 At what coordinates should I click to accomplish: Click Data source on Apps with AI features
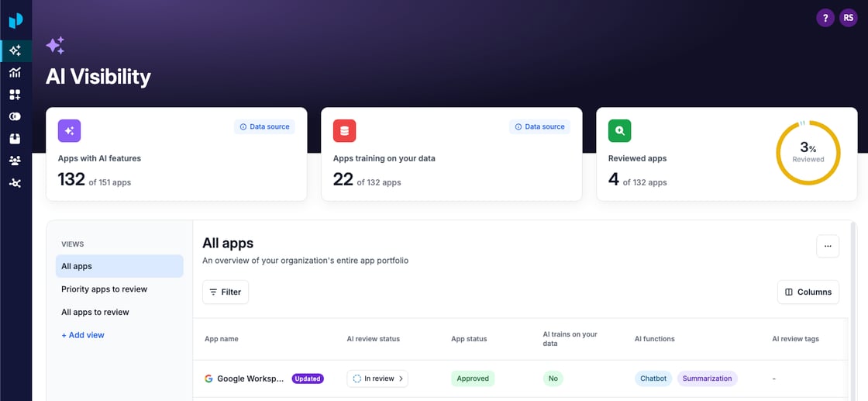264,126
